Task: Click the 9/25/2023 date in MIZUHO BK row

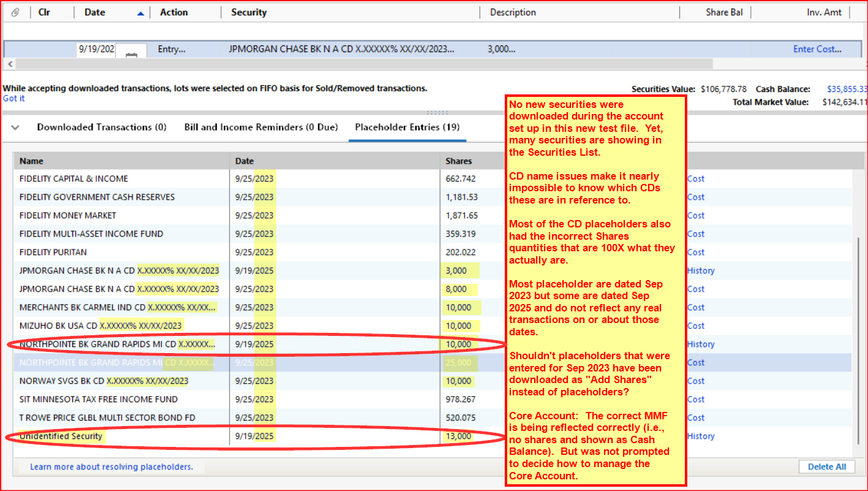Action: pyautogui.click(x=254, y=326)
